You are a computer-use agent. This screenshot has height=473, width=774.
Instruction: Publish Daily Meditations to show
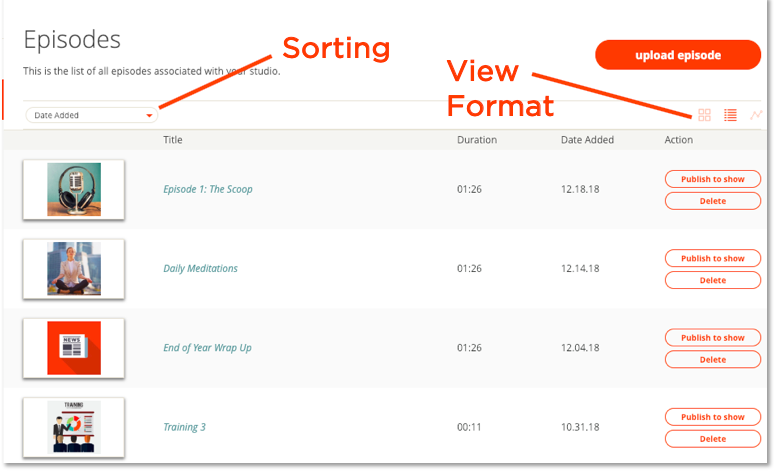pos(712,258)
